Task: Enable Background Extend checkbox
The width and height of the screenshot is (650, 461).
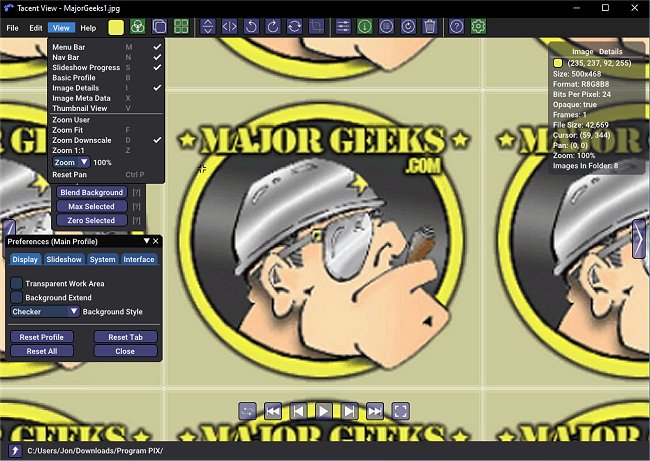Action: 17,297
